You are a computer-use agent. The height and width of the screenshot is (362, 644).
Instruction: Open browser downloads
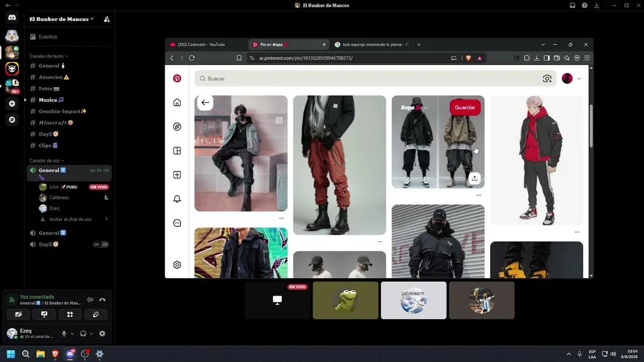pos(537,58)
